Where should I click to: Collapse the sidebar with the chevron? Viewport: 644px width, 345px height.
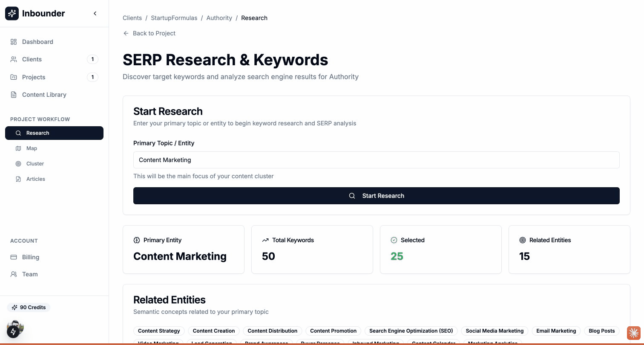(x=95, y=13)
